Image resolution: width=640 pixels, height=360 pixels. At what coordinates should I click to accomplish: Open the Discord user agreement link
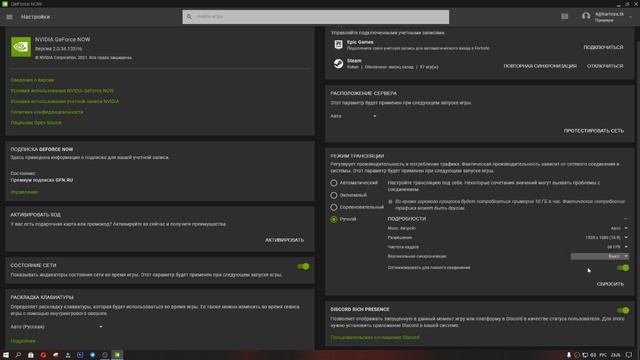(x=375, y=338)
